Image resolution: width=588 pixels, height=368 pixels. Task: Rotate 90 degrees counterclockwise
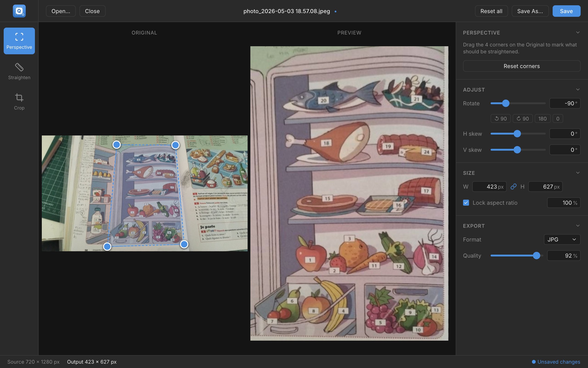(x=500, y=118)
